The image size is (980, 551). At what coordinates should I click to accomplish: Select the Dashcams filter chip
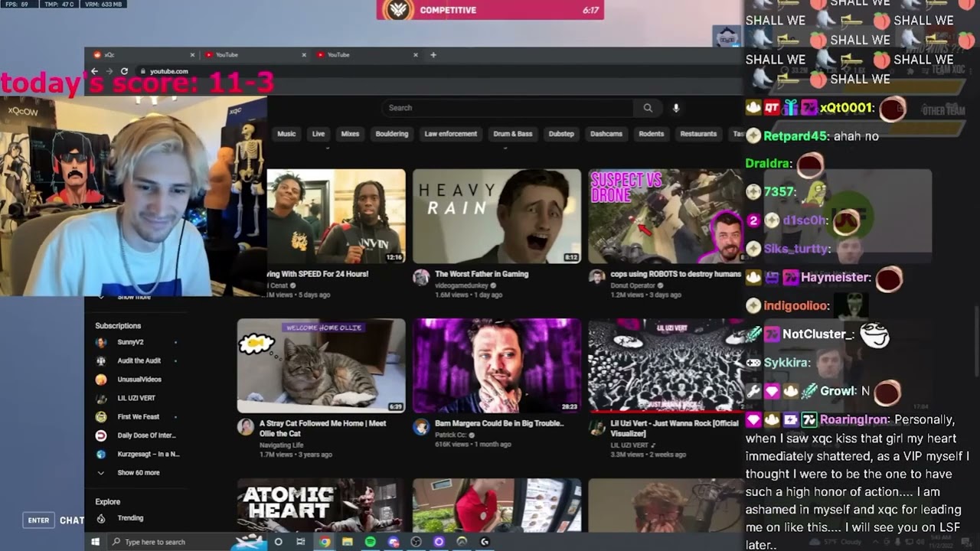(x=606, y=134)
